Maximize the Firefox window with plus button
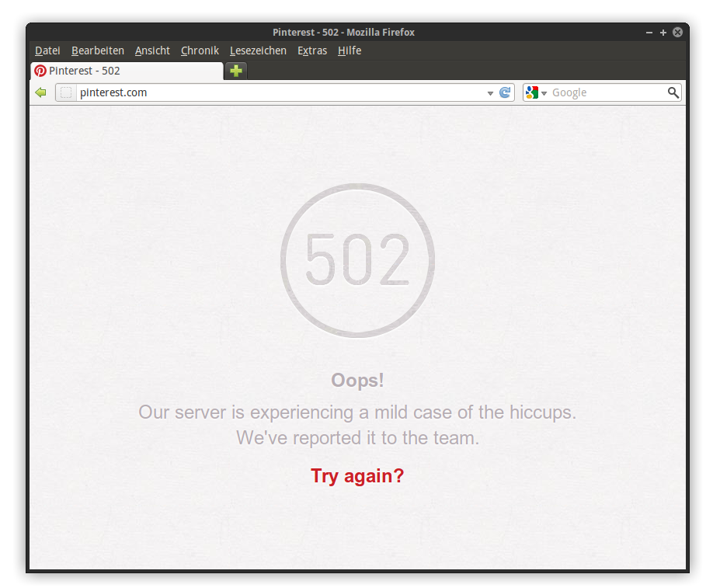Viewport: 720px width, 588px height. pos(663,33)
